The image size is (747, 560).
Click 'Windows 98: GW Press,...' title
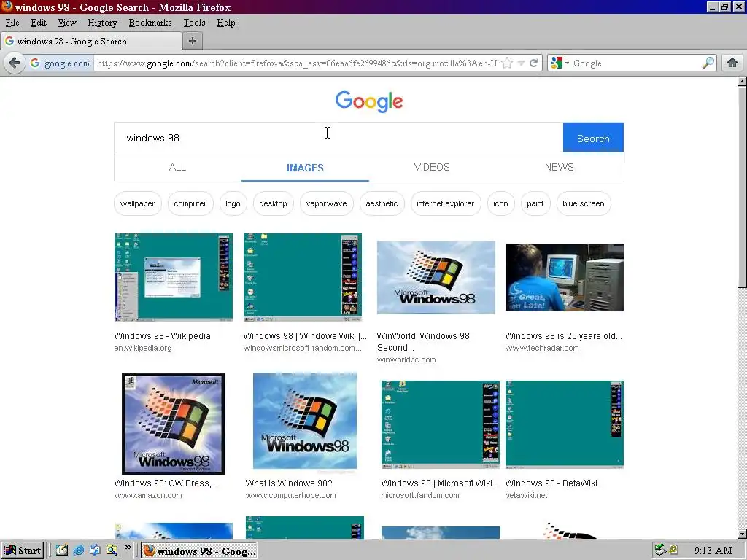(x=166, y=483)
